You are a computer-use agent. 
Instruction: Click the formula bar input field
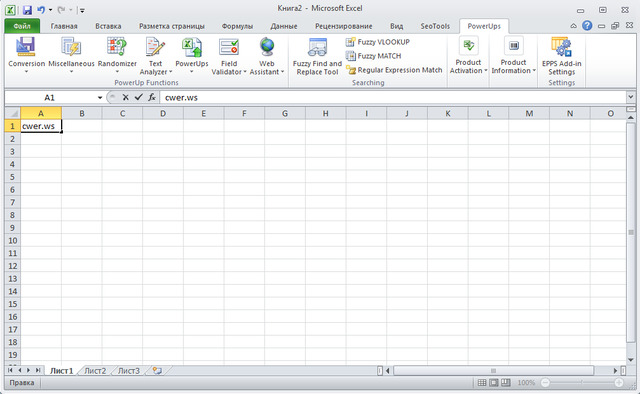(393, 97)
